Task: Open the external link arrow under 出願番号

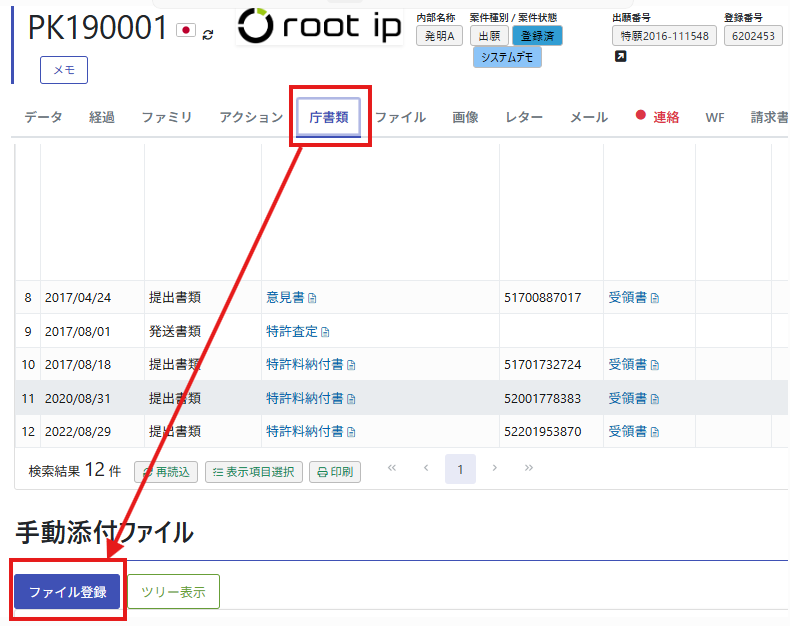Action: coord(620,57)
